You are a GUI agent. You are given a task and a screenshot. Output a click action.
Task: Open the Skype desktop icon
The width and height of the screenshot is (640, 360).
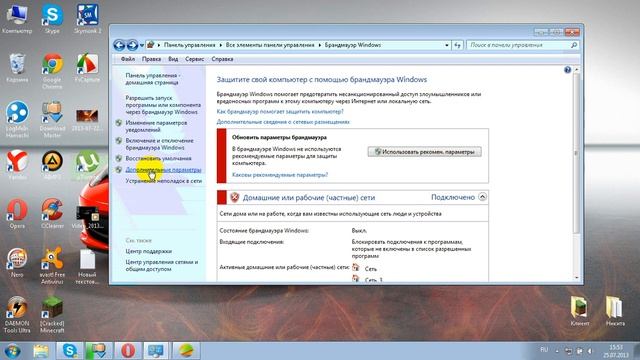pos(52,18)
